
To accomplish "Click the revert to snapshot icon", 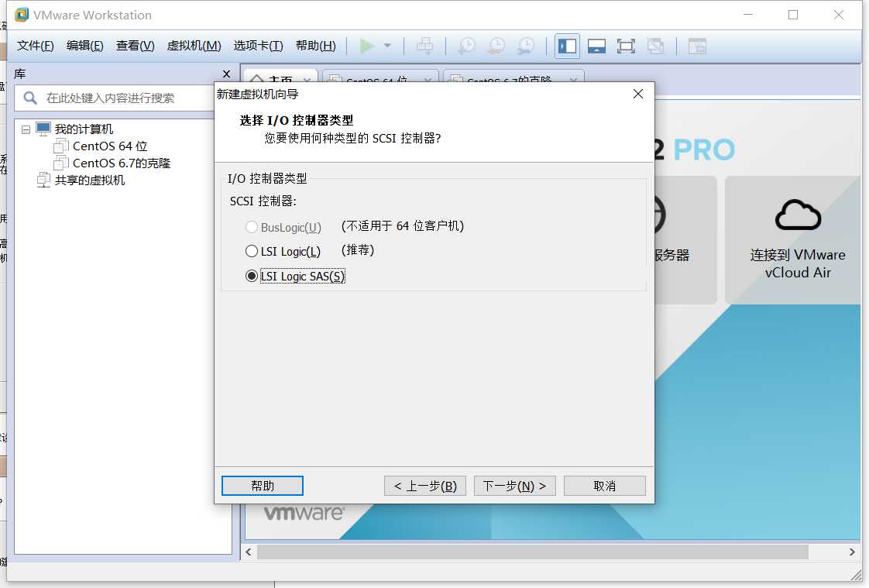I will tap(496, 46).
